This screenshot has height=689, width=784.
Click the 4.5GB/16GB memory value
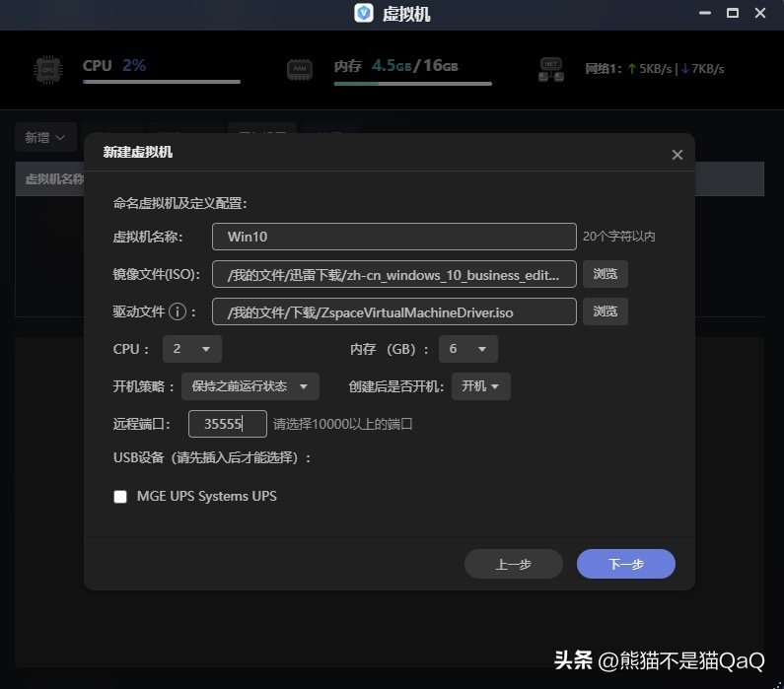pos(414,65)
